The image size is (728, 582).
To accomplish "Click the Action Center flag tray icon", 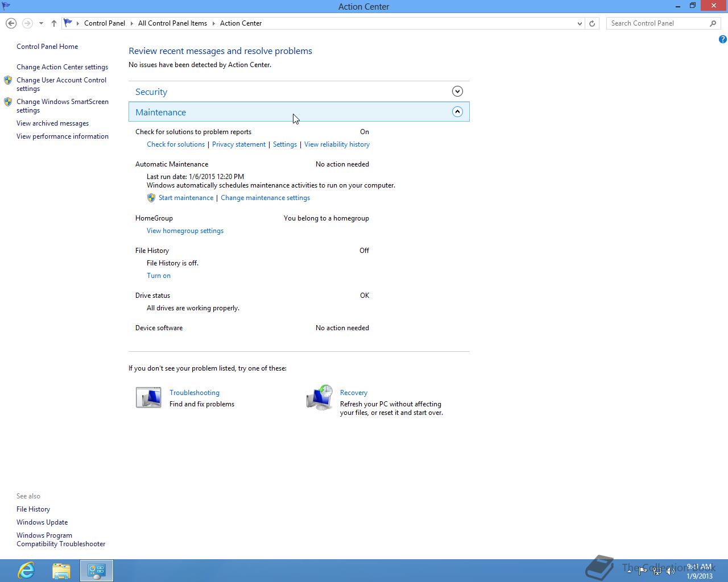I will pyautogui.click(x=643, y=571).
